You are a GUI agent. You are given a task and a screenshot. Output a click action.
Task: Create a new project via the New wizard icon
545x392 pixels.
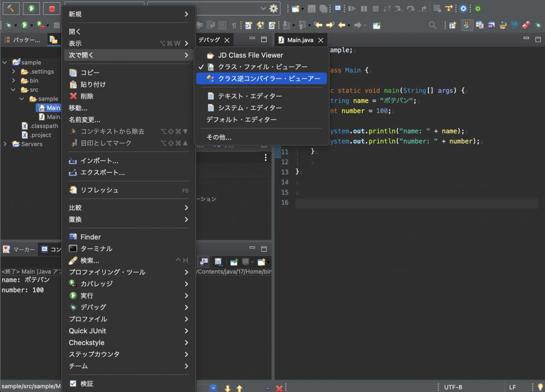295,9
